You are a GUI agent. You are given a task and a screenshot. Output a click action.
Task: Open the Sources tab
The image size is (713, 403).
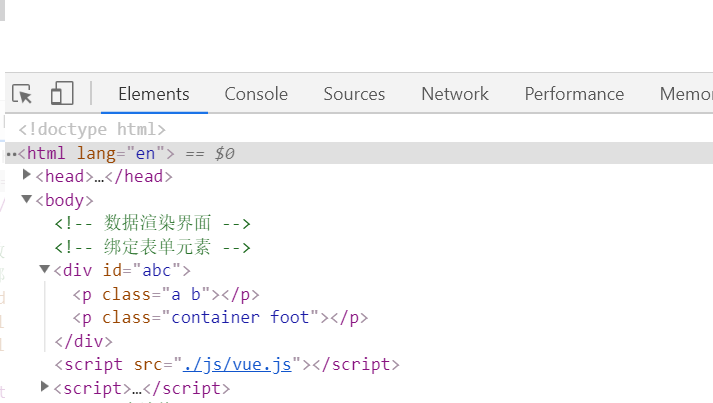(x=354, y=94)
